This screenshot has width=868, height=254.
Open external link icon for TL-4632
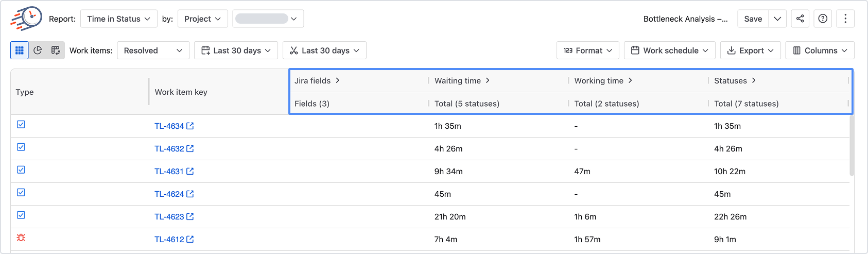190,148
